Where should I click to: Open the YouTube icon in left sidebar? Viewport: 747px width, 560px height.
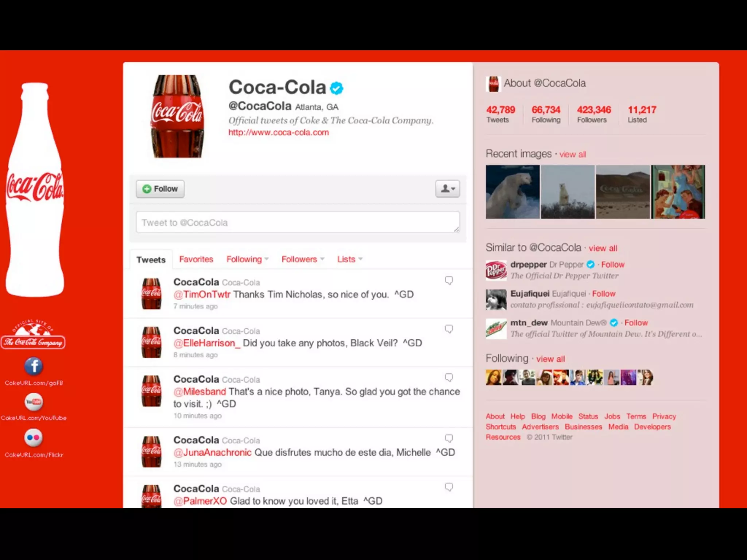tap(34, 402)
